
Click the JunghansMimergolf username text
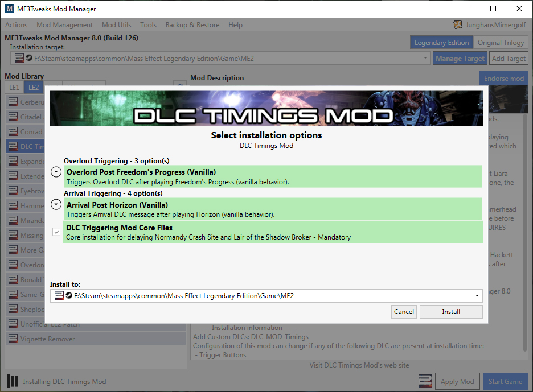pyautogui.click(x=495, y=25)
